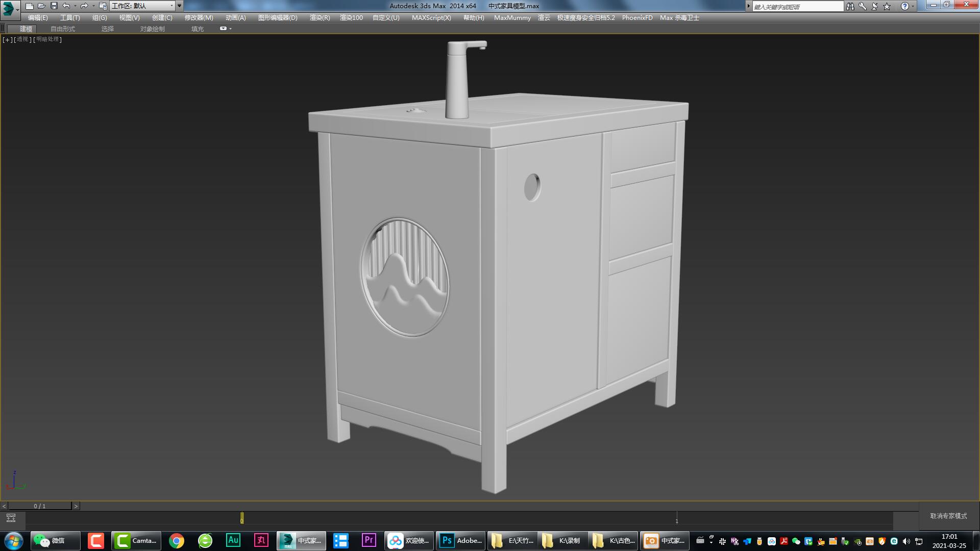Open 3ds Max help via question mark icon

pos(905,6)
